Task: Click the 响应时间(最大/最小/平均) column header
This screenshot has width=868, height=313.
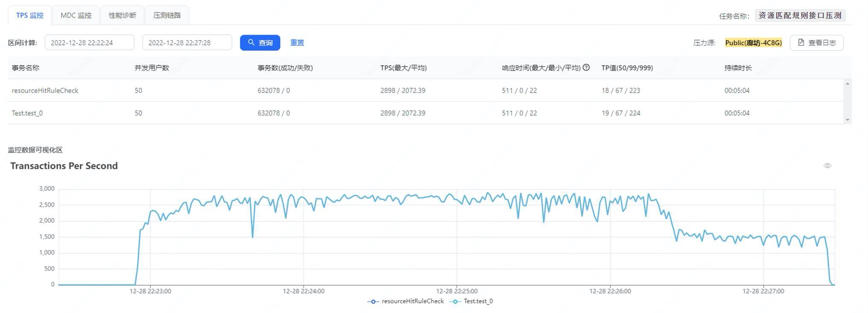Action: 541,68
